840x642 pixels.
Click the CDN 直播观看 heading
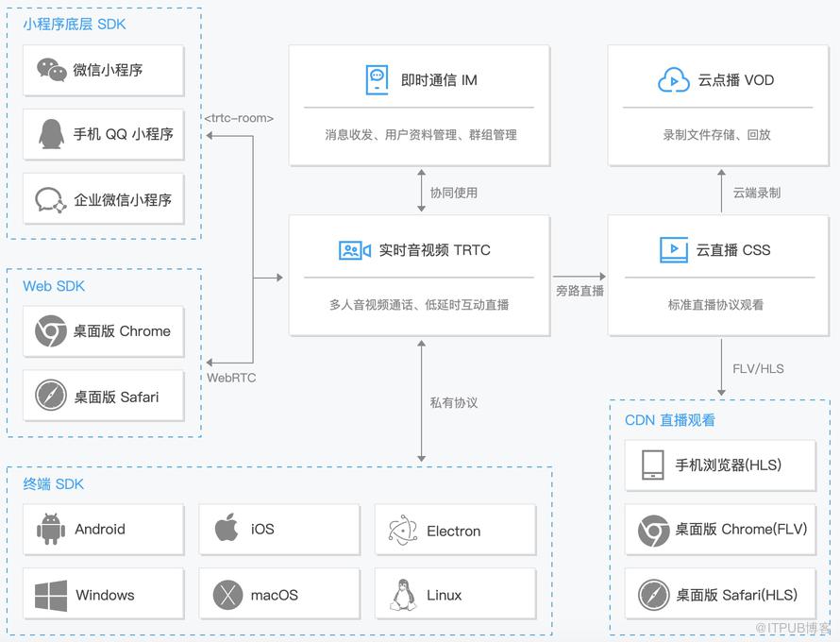click(x=670, y=420)
